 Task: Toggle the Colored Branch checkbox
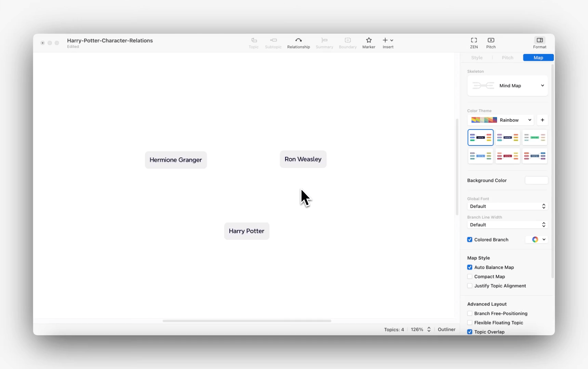click(470, 240)
